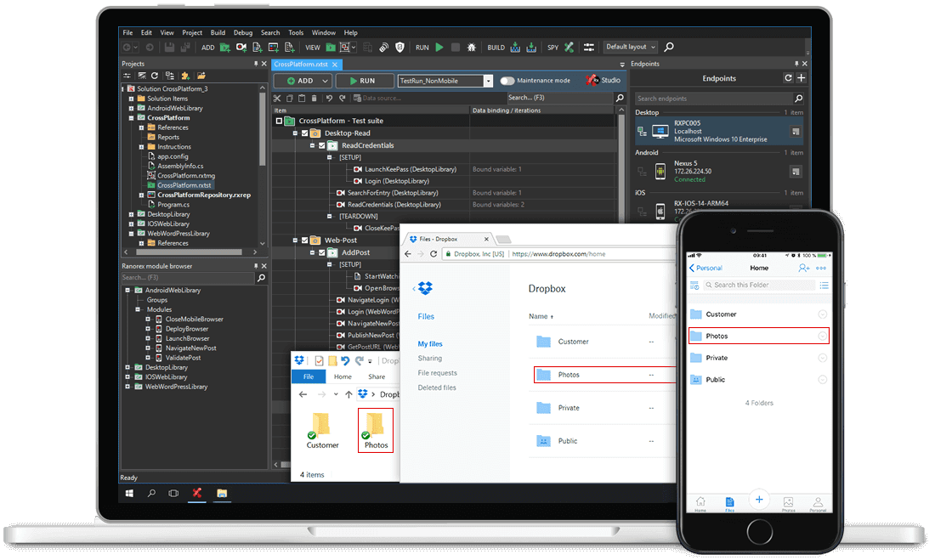Open the Private folder in Dropbox browser

click(x=569, y=408)
